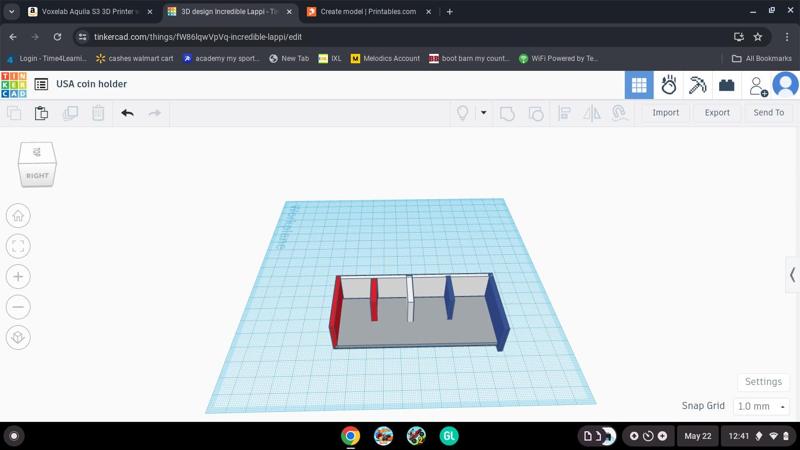Screen dimensions: 800x450
Task: Click the view cube RIGHT face
Action: click(x=37, y=175)
